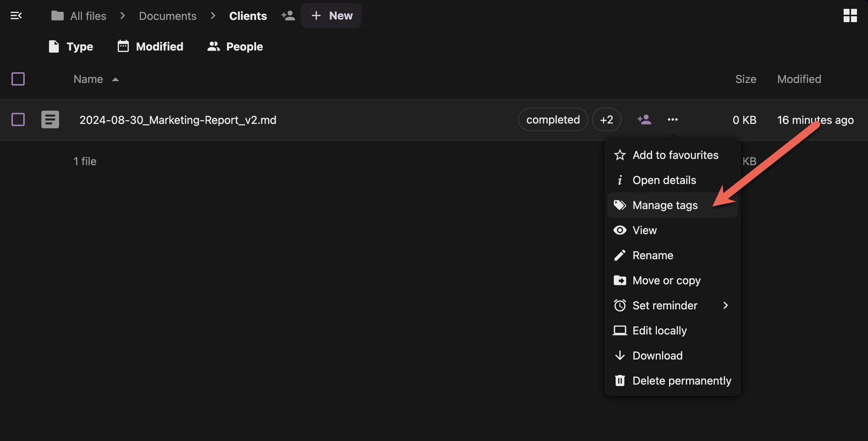The width and height of the screenshot is (868, 441).
Task: Click the markdown file type icon
Action: pyautogui.click(x=50, y=119)
